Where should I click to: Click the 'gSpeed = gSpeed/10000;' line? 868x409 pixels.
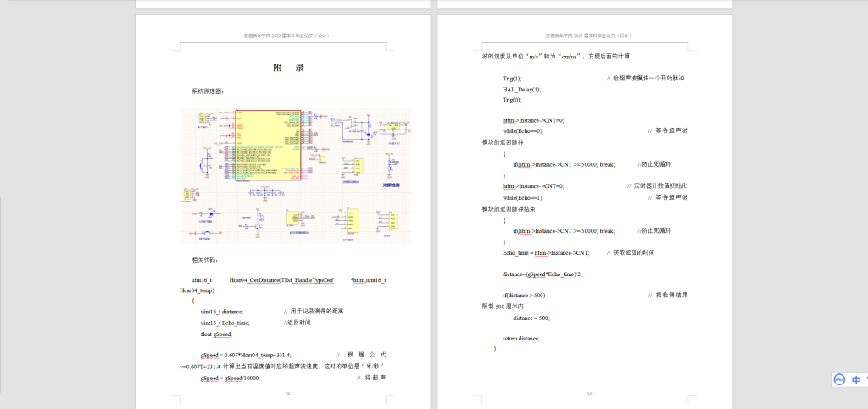click(x=231, y=378)
